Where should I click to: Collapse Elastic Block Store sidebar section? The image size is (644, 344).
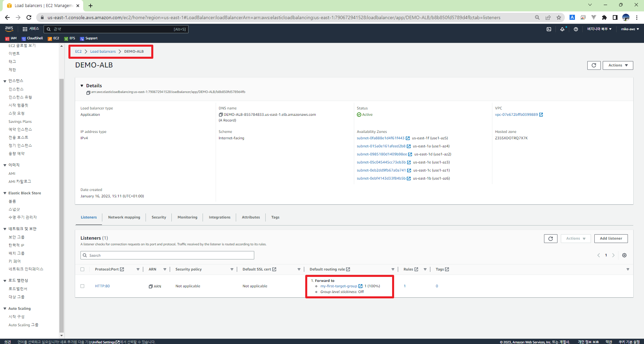tap(5, 193)
